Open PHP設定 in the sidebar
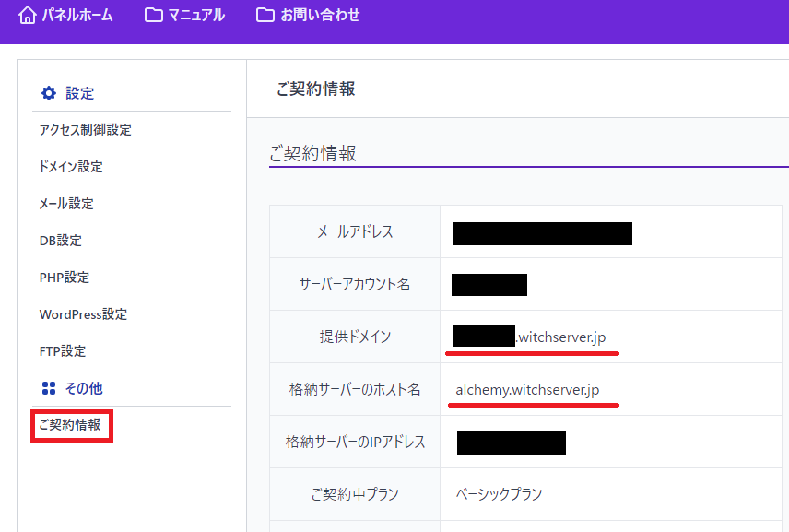The height and width of the screenshot is (532, 789). [x=65, y=278]
